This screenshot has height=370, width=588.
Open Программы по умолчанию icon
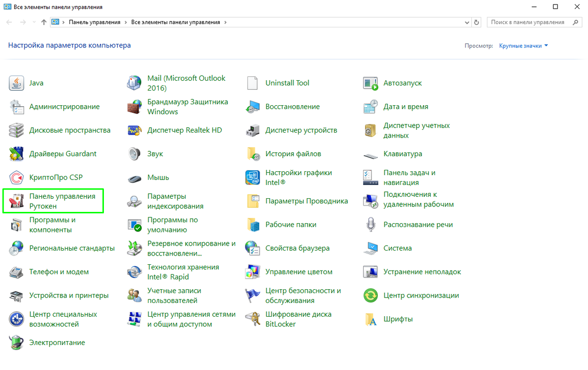click(x=134, y=225)
